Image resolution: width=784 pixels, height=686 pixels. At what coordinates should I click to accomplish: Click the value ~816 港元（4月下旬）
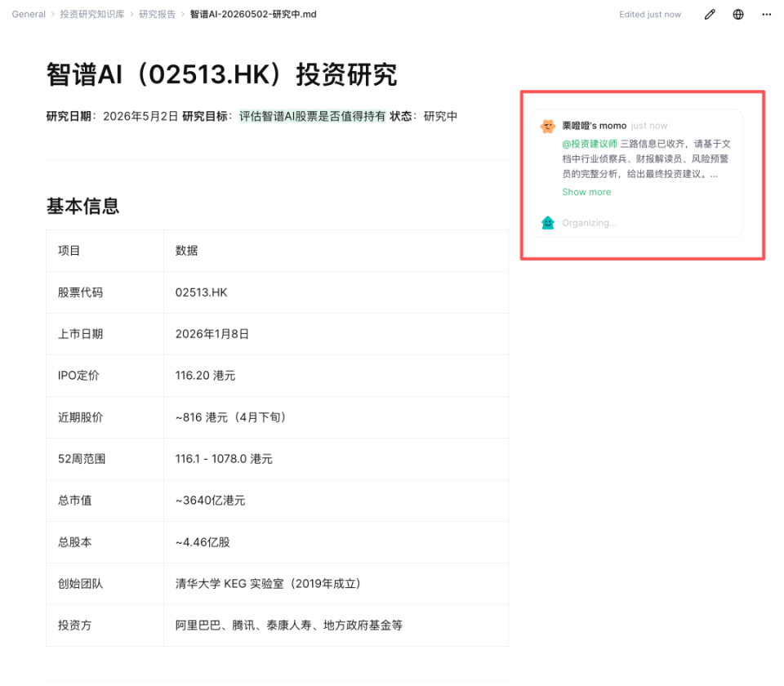[231, 417]
